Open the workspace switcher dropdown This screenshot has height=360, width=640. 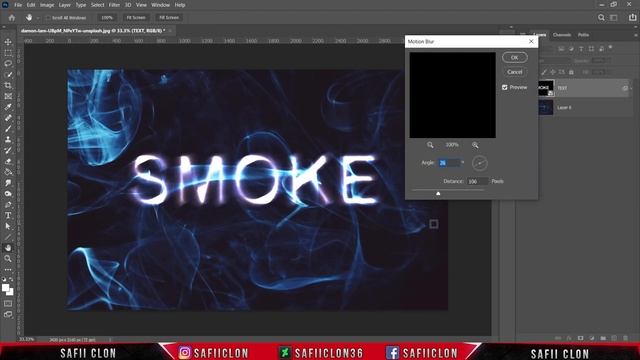[x=613, y=18]
